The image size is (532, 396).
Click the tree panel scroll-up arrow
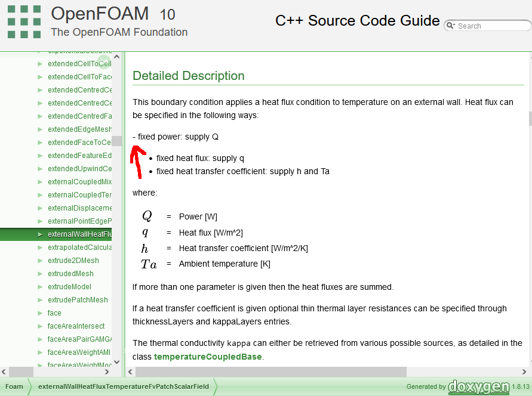click(116, 57)
